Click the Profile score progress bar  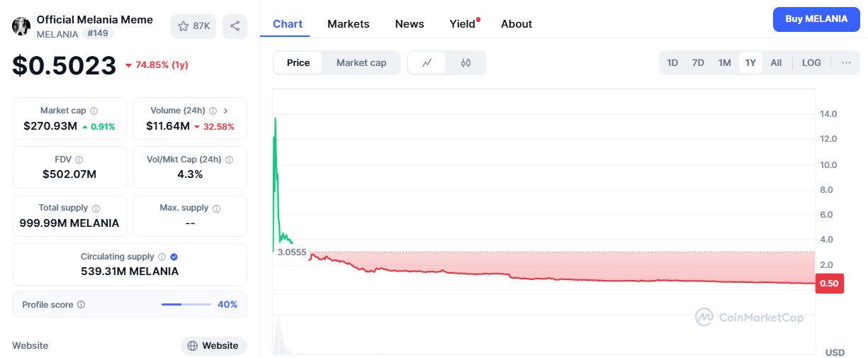[x=186, y=305]
